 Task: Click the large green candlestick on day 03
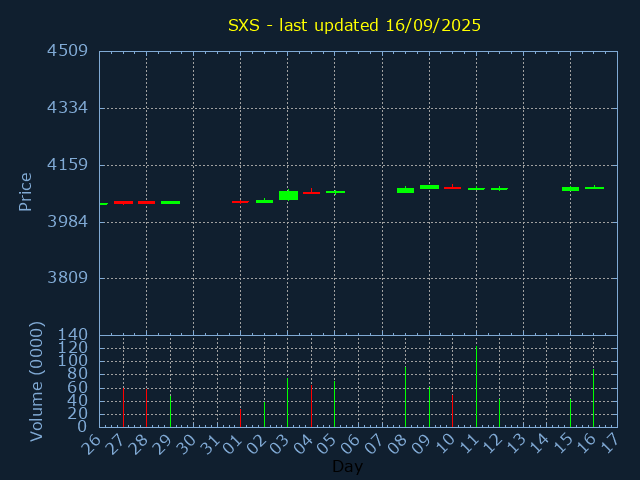coord(288,195)
